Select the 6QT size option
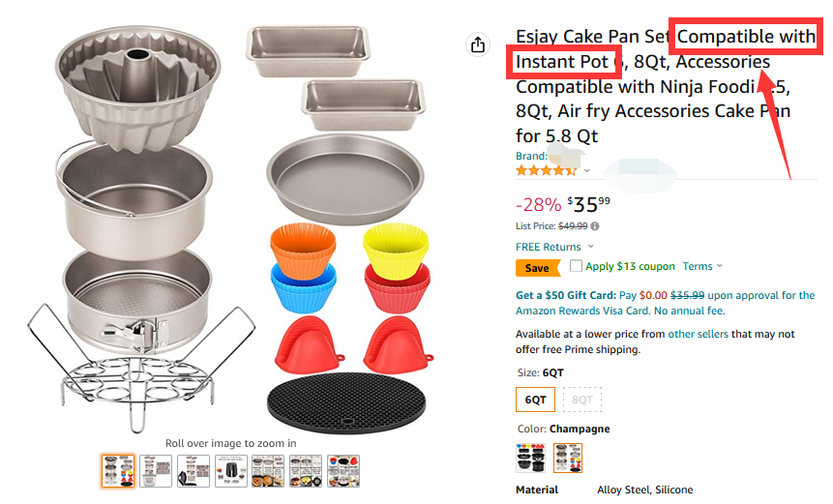Viewport: 833px width, 504px height. click(535, 399)
